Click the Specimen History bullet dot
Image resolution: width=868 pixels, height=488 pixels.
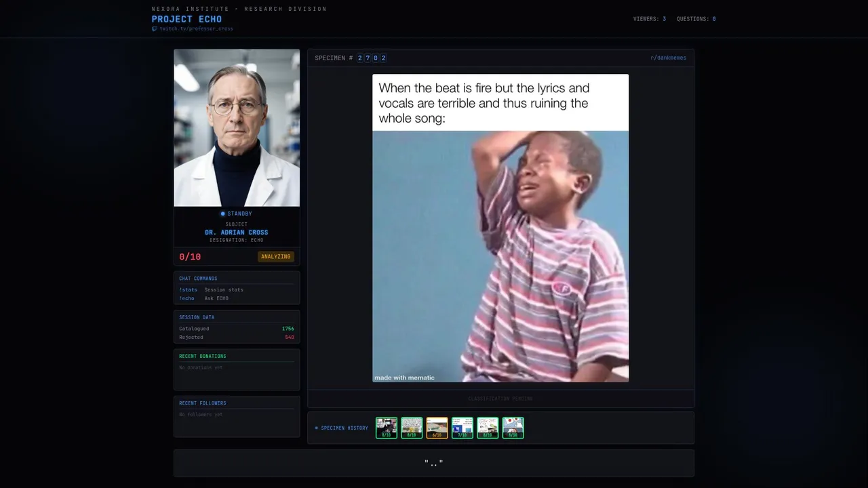317,428
